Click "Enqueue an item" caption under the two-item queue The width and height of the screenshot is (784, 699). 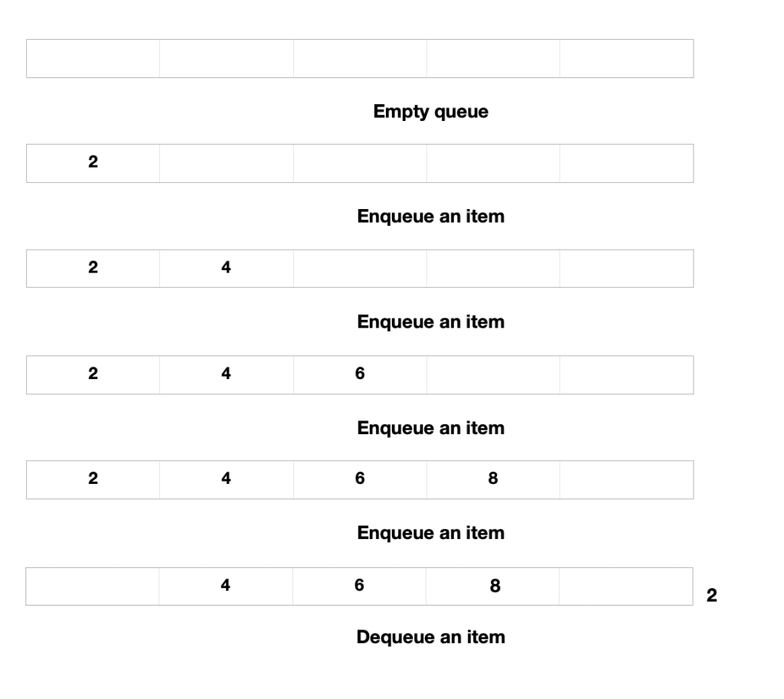(430, 322)
